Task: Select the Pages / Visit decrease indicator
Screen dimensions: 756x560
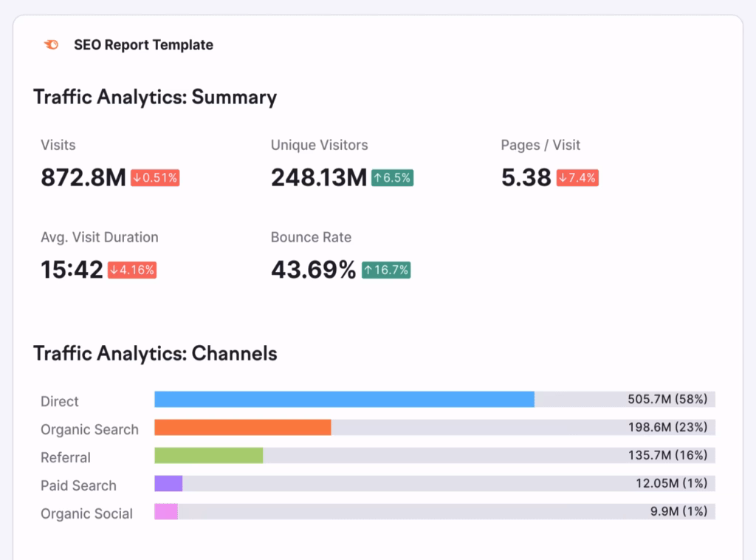Action: pos(577,177)
